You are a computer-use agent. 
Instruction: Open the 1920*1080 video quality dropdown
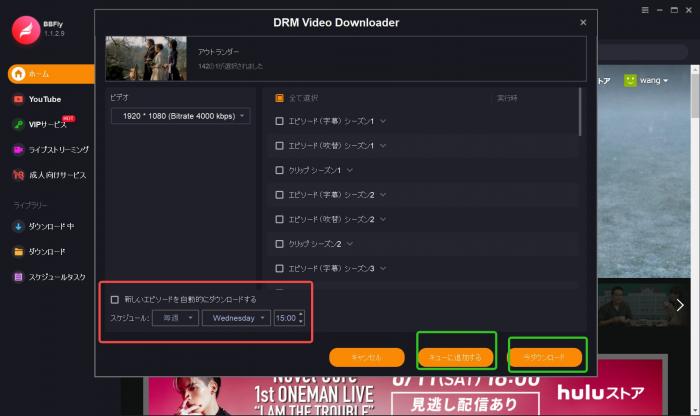point(180,116)
